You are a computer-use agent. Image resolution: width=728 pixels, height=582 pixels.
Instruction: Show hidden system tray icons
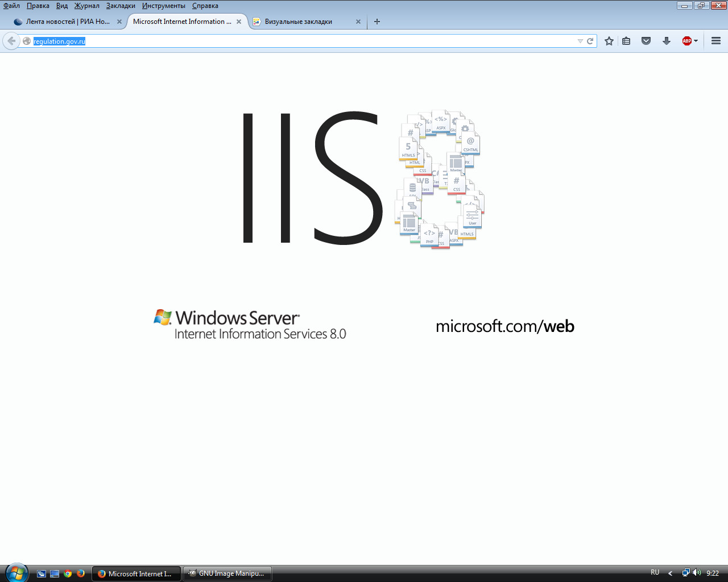[670, 573]
